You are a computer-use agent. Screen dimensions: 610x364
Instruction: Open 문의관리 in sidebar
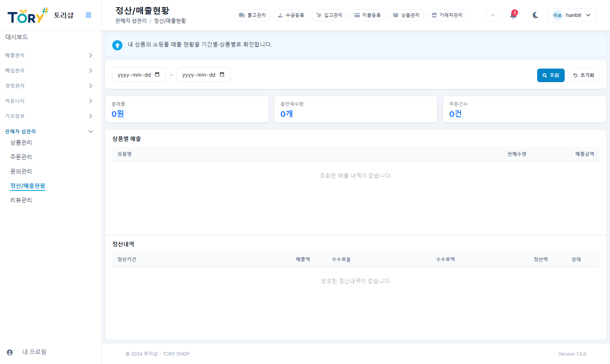(x=21, y=171)
